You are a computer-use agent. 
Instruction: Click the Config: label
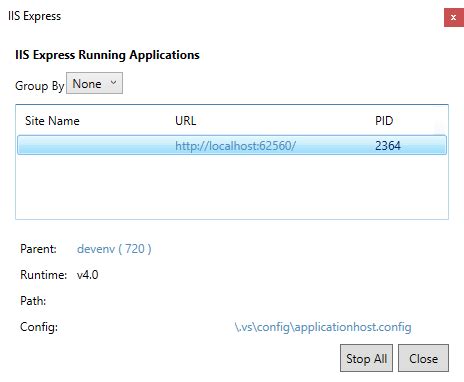(x=39, y=327)
